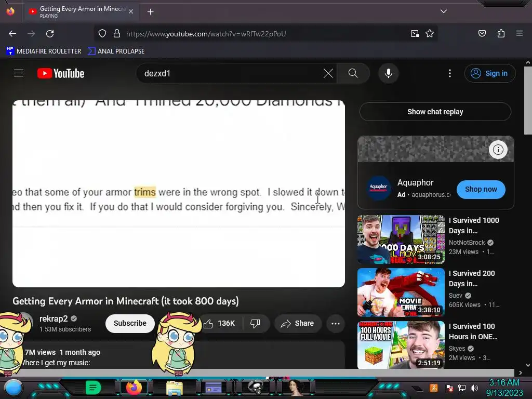
Task: Open Skyes channel name
Action: [457, 348]
